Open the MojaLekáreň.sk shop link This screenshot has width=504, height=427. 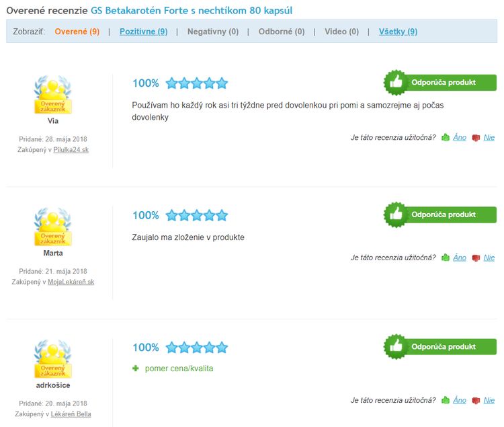71,282
